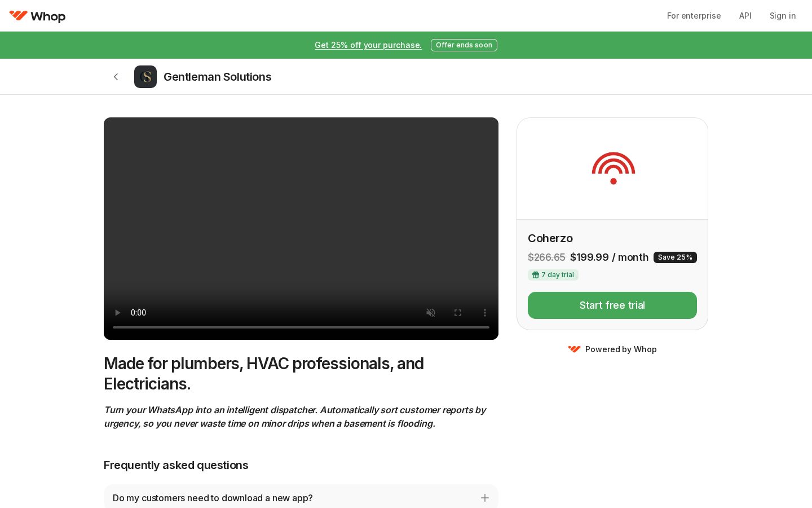The image size is (812, 508).
Task: Open the API link in header
Action: pyautogui.click(x=745, y=16)
